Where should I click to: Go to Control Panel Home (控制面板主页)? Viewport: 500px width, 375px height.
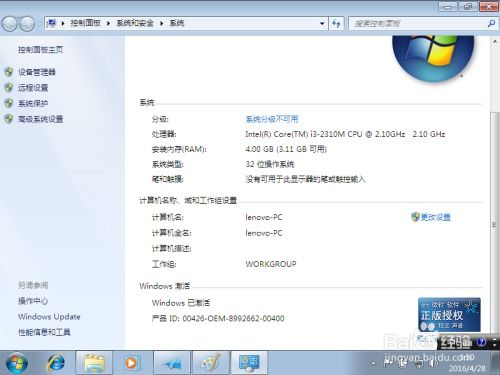click(40, 50)
